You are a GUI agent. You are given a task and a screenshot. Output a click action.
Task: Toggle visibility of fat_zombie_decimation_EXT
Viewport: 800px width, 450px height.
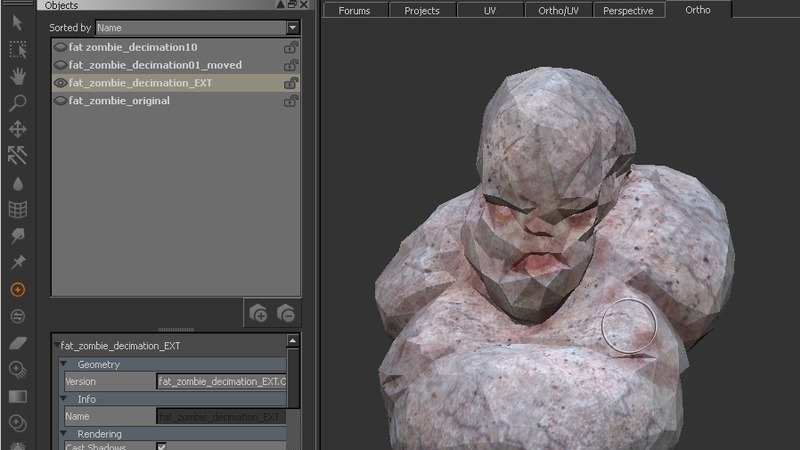click(60, 83)
